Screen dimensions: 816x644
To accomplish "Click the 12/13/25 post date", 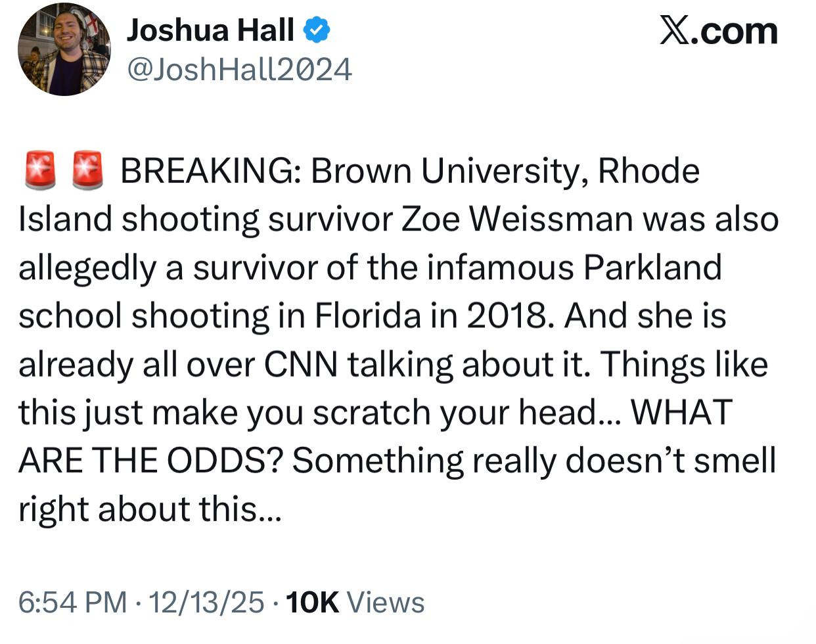I will click(206, 602).
